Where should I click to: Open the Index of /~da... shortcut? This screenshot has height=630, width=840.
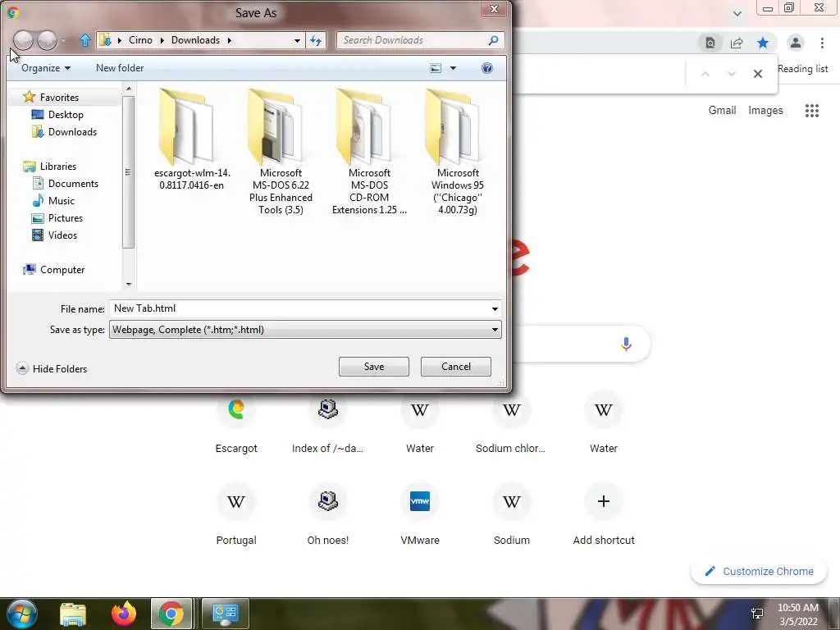(x=328, y=424)
